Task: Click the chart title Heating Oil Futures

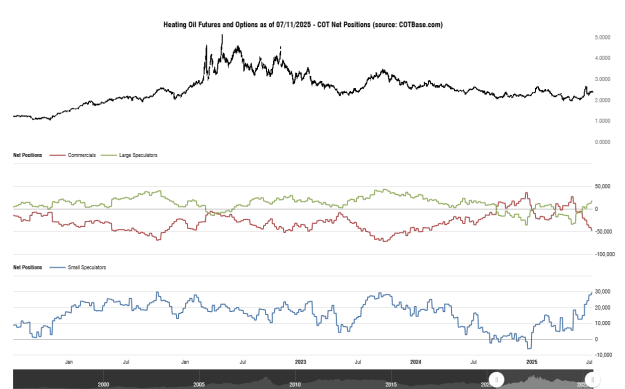Action: pyautogui.click(x=303, y=25)
